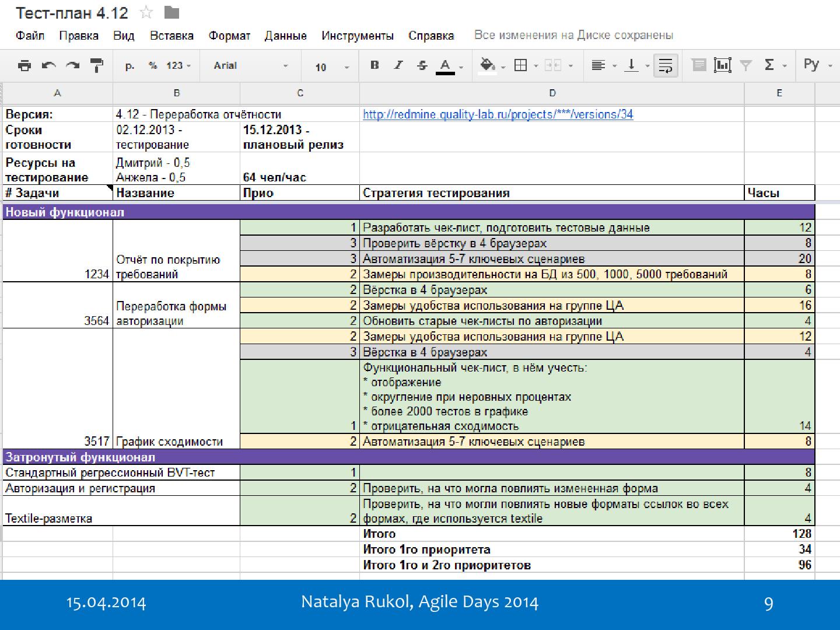Viewport: 840px width, 630px height.
Task: Select cell Textile-разметка
Action: [x=121, y=511]
